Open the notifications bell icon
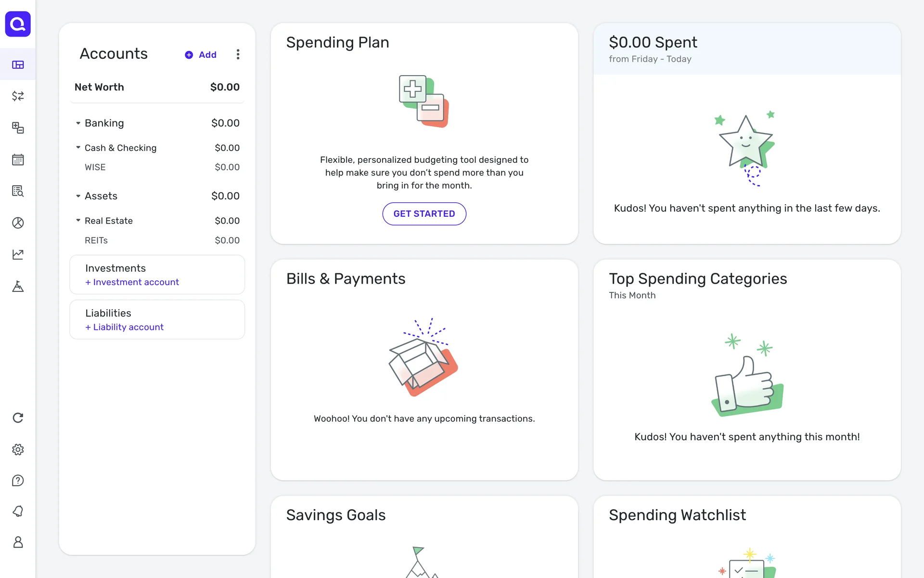The height and width of the screenshot is (578, 924). [18, 511]
